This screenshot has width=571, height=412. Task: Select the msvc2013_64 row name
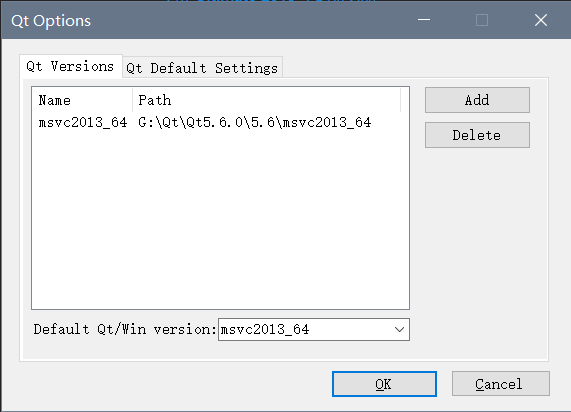pos(83,122)
